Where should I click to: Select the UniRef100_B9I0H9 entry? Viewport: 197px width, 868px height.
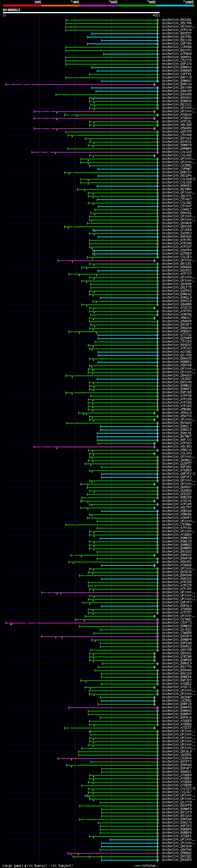[176, 88]
